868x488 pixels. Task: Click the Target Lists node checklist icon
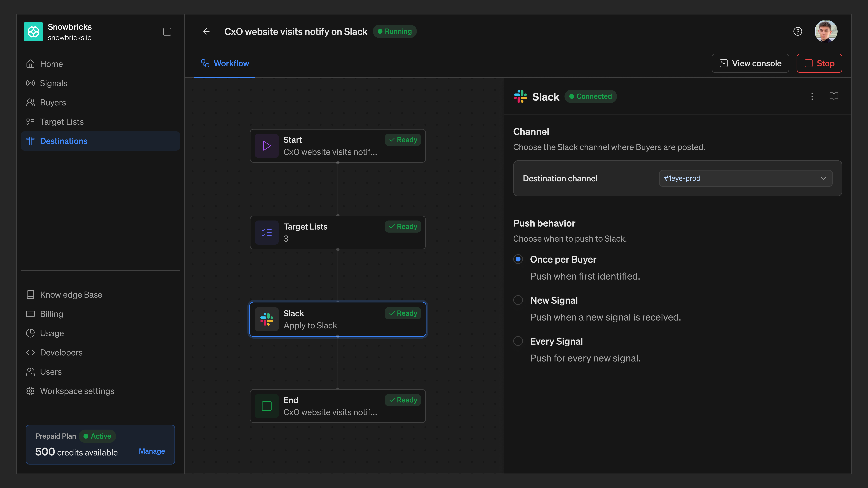[x=267, y=232]
